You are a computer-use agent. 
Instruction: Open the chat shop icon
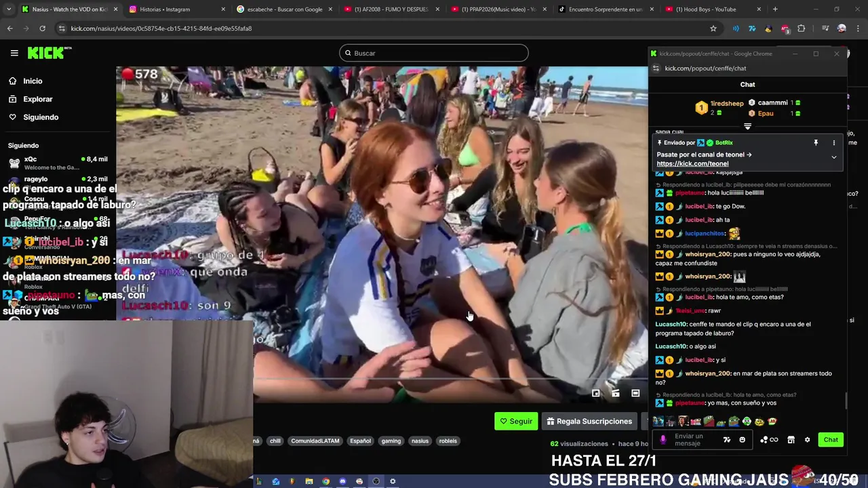[x=791, y=440]
